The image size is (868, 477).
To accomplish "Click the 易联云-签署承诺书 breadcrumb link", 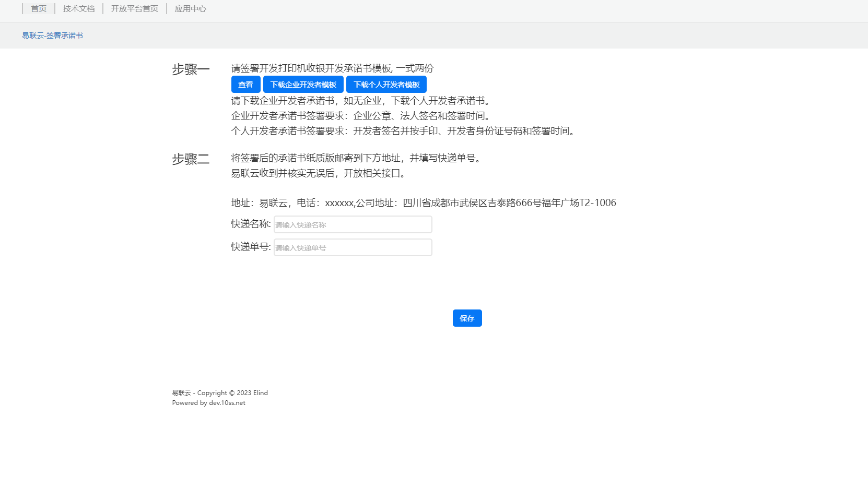I will coord(52,35).
